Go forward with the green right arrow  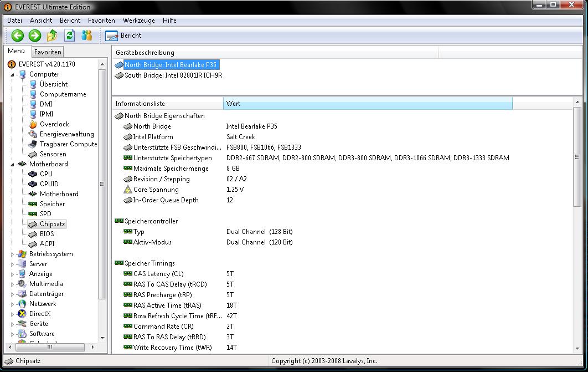click(x=35, y=35)
